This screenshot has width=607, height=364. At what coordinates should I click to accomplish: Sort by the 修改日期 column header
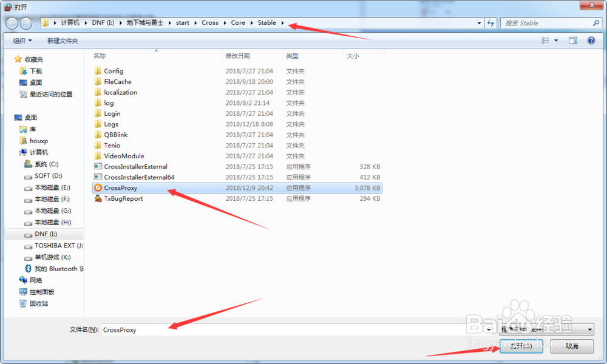(x=253, y=56)
